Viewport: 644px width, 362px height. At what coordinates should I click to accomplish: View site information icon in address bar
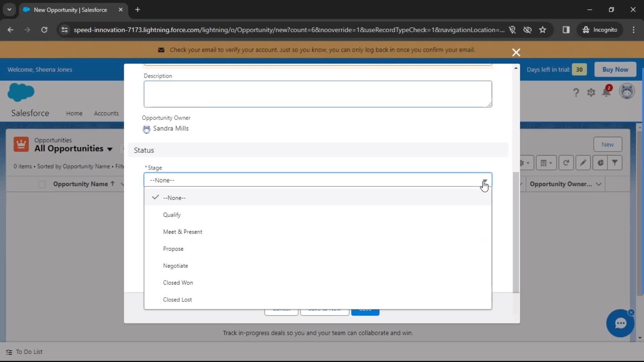click(x=64, y=30)
